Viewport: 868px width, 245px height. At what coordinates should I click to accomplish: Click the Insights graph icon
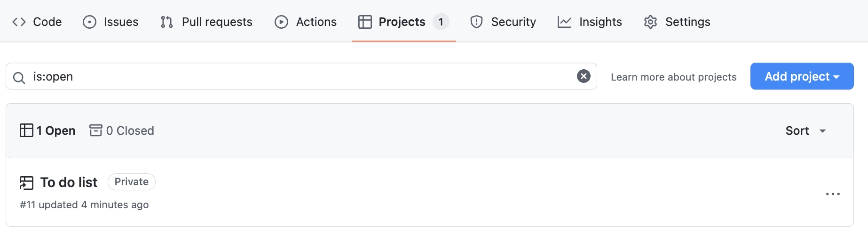564,22
